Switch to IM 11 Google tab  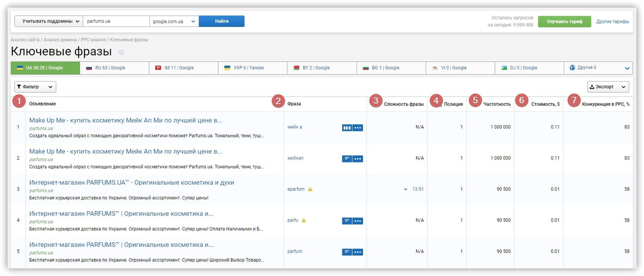[x=184, y=68]
